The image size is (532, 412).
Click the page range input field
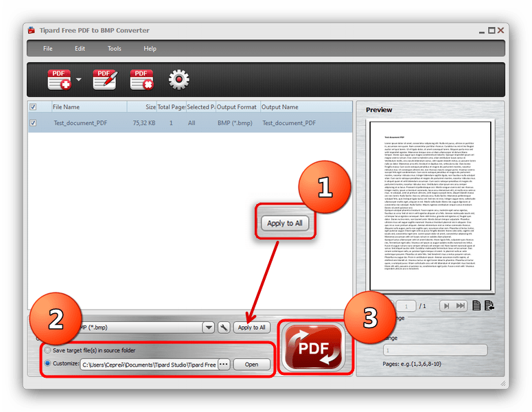(435, 350)
